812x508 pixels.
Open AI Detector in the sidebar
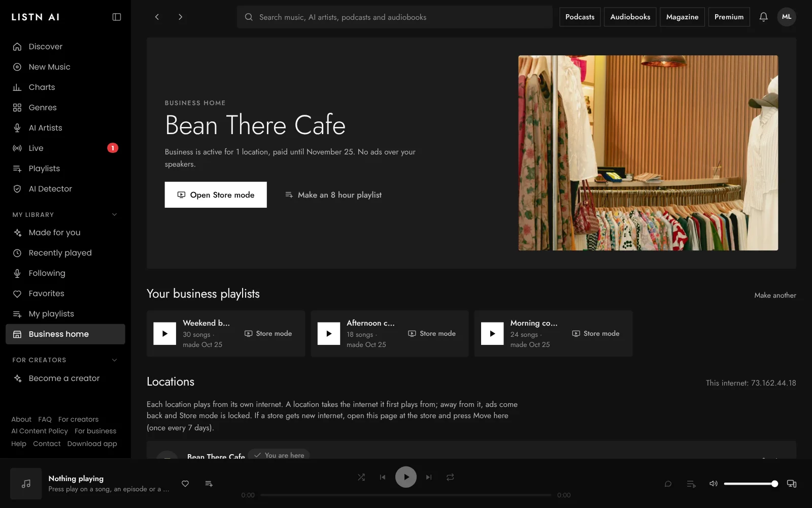coord(65,188)
